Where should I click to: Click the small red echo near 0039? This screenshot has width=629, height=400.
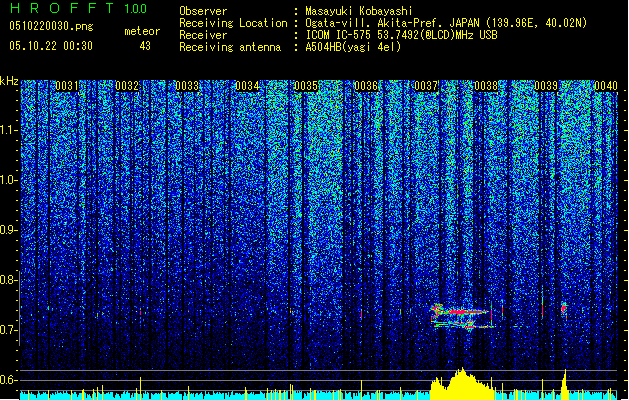pyautogui.click(x=564, y=308)
